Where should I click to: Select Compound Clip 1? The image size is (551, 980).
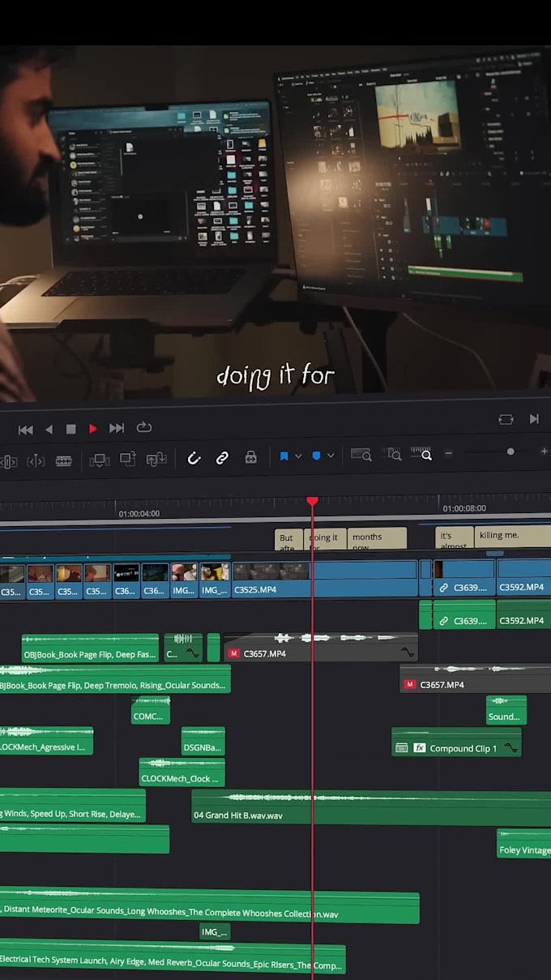click(456, 742)
